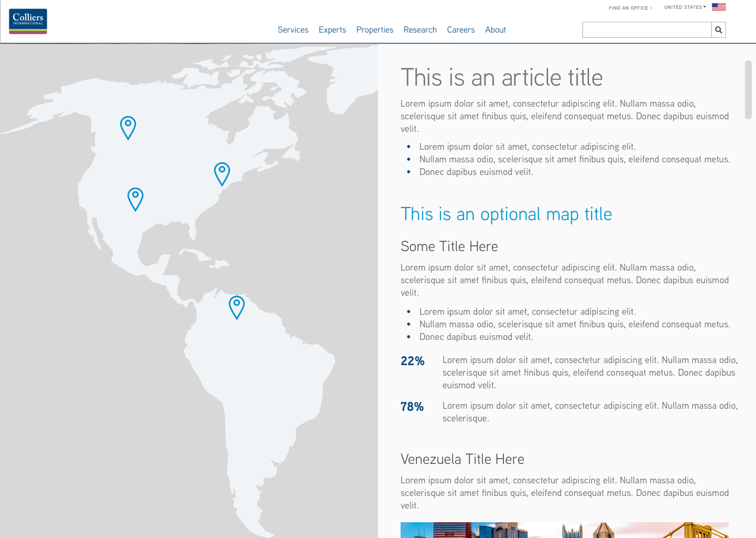Click the Careers navigation link
This screenshot has height=538, width=756.
pos(460,30)
